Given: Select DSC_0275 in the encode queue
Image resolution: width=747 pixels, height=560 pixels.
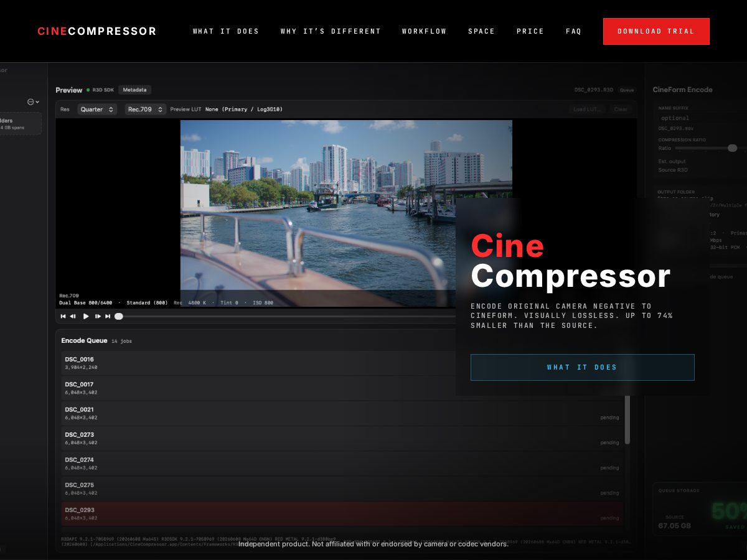Looking at the screenshot, I should click(342, 488).
